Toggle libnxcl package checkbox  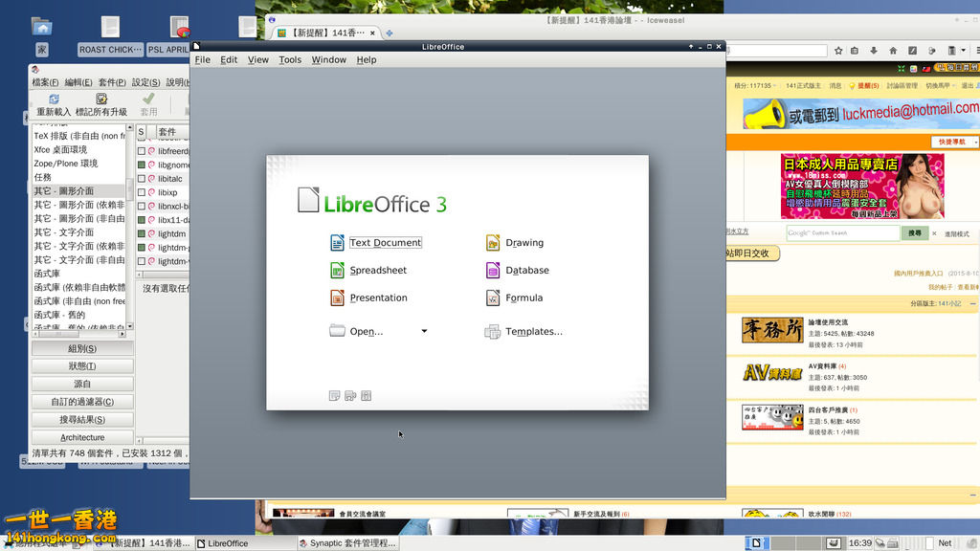(x=142, y=207)
